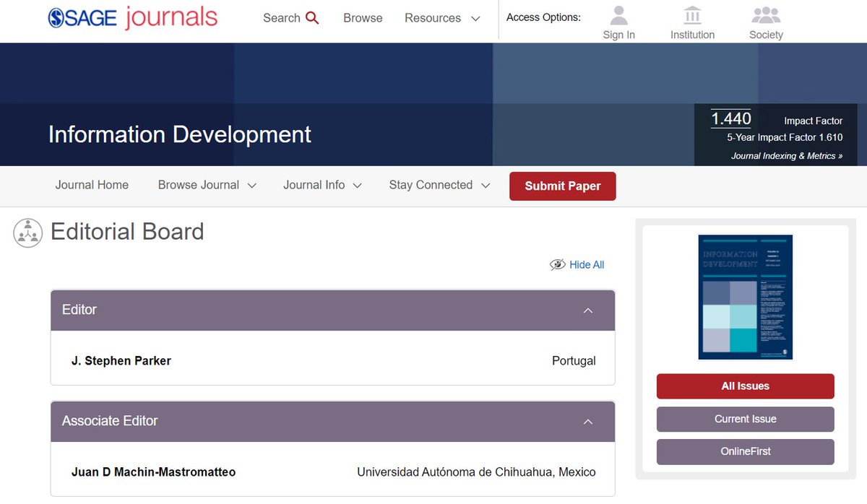The image size is (867, 504).
Task: Click the crossed-eye Hide All icon
Action: coord(557,265)
